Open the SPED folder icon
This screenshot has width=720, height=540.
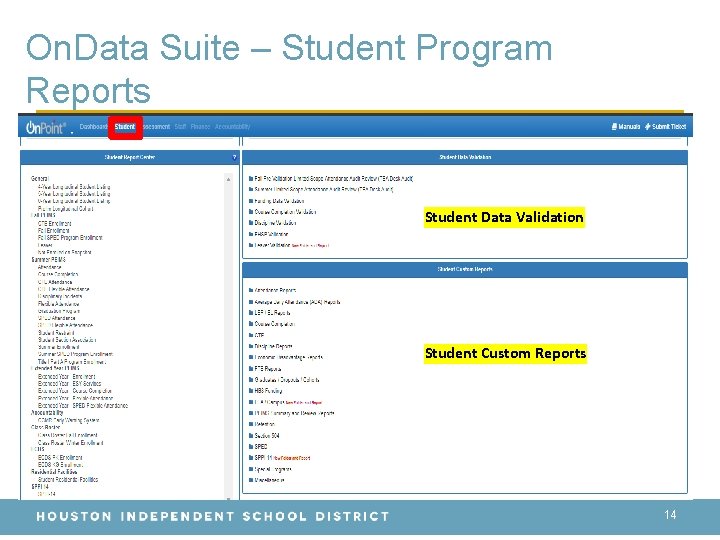(x=251, y=446)
